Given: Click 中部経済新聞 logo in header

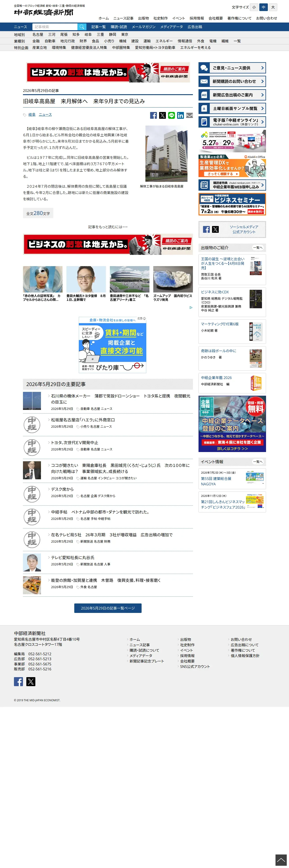Looking at the screenshot, I should click(x=43, y=13).
